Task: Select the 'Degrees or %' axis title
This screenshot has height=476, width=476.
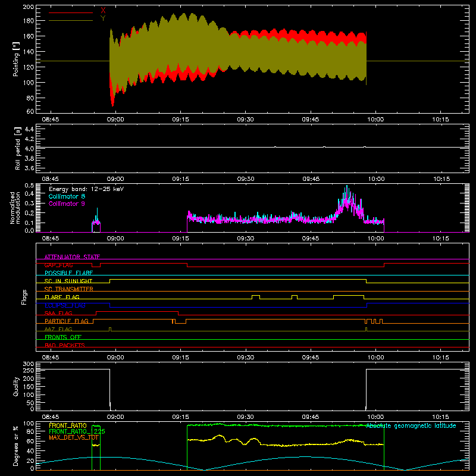Action: [16, 446]
